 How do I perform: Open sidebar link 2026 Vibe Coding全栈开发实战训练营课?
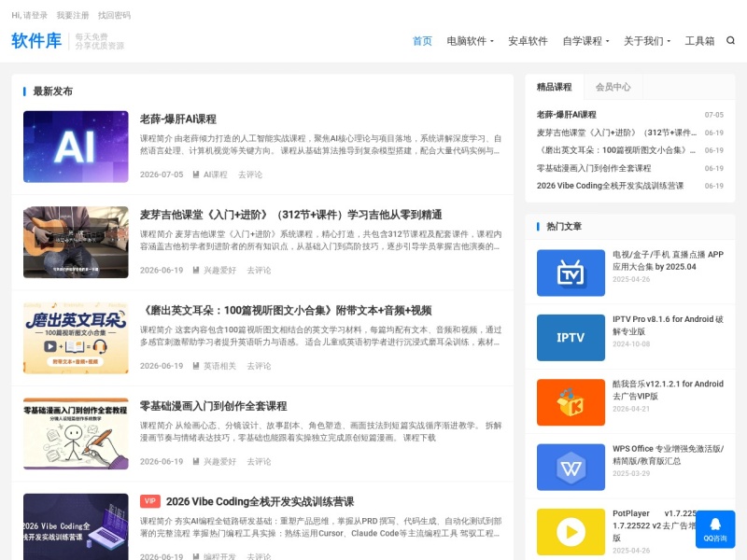click(x=611, y=186)
